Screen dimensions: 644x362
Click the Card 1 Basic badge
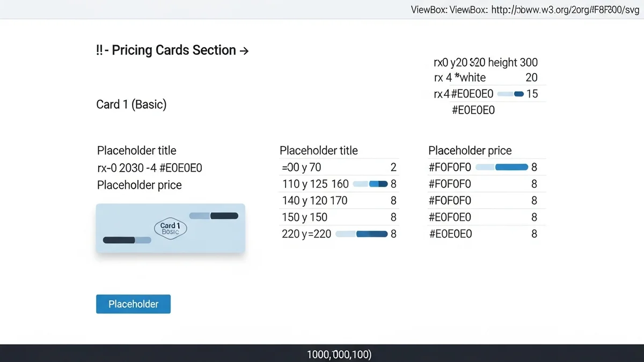point(170,229)
